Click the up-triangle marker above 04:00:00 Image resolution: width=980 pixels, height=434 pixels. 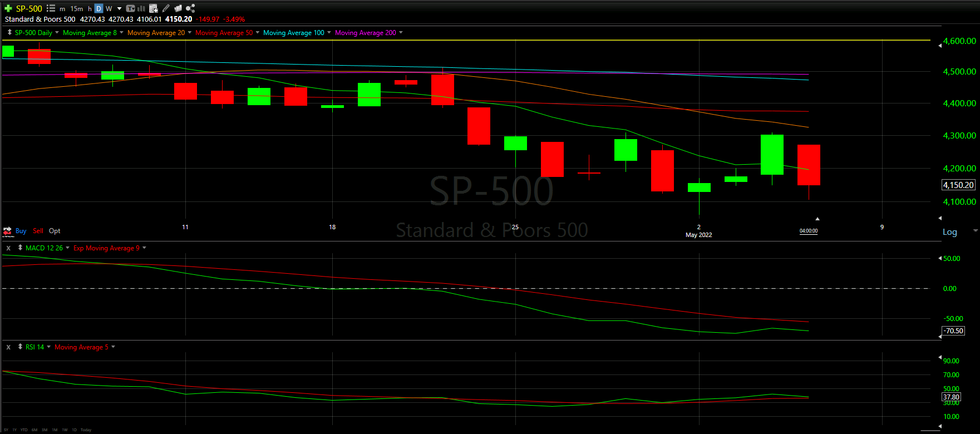tap(818, 219)
